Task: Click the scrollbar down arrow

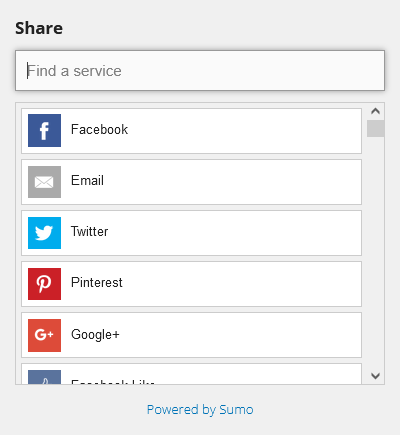Action: (x=376, y=376)
